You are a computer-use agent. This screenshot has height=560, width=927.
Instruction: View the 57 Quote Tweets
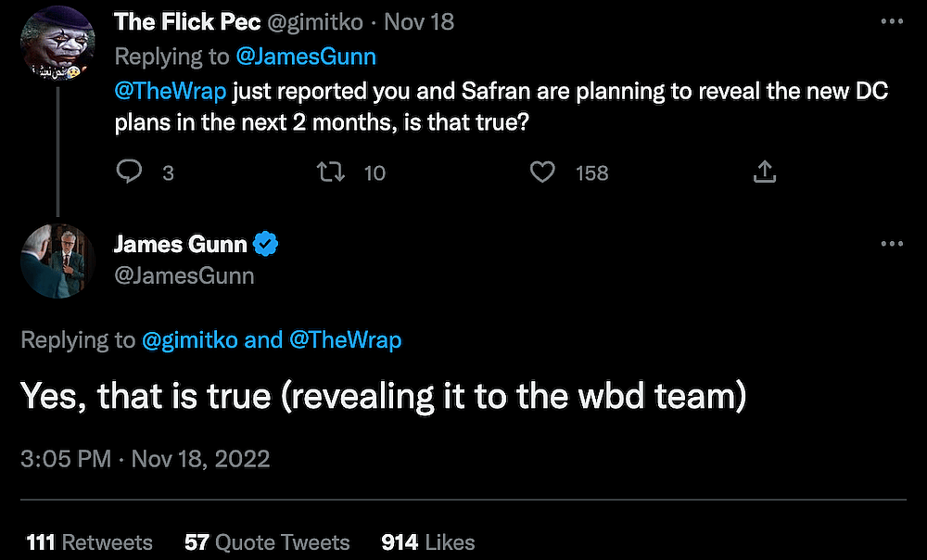(267, 542)
